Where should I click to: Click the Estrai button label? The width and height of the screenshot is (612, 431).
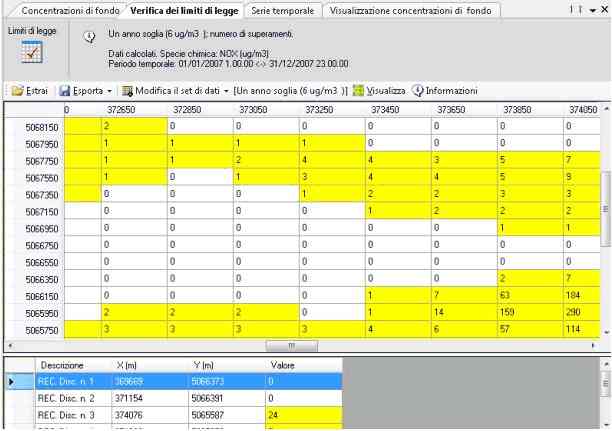click(37, 91)
